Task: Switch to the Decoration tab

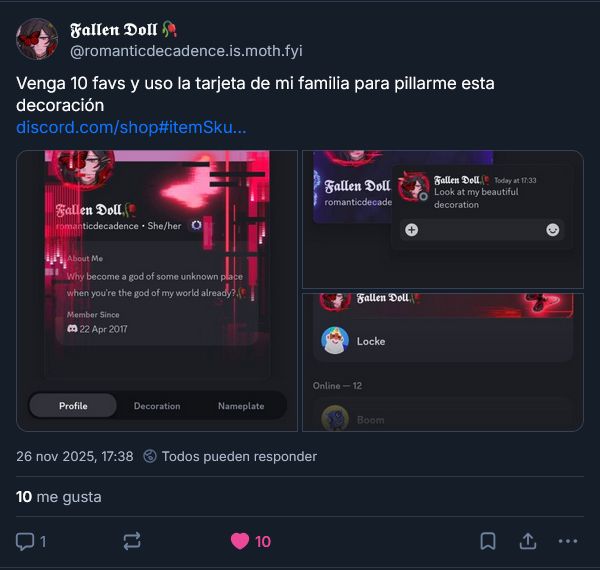Action: pos(157,406)
